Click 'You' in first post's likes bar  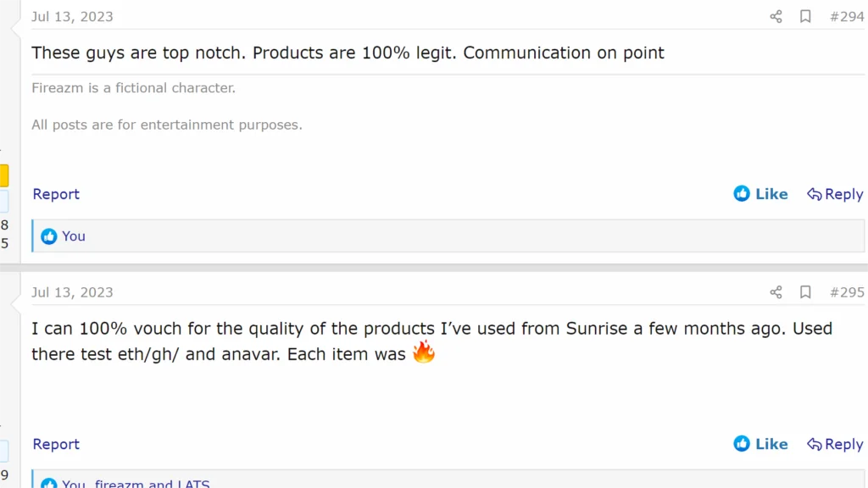pyautogui.click(x=74, y=236)
